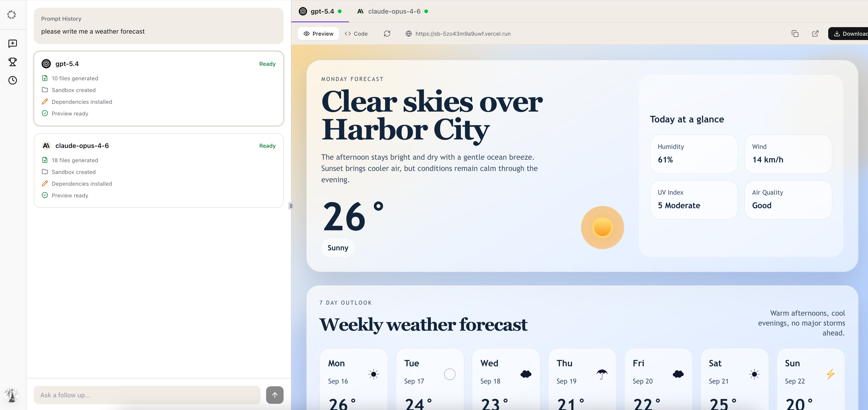The height and width of the screenshot is (410, 868).
Task: Click the Download button
Action: coord(849,34)
